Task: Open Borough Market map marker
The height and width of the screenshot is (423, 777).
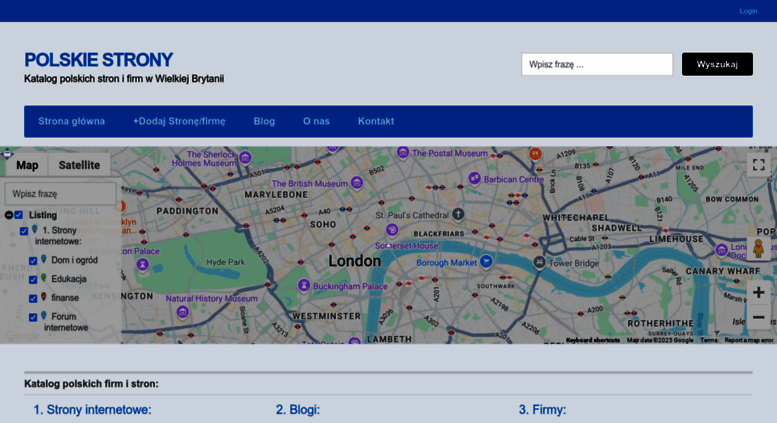Action: click(x=487, y=261)
